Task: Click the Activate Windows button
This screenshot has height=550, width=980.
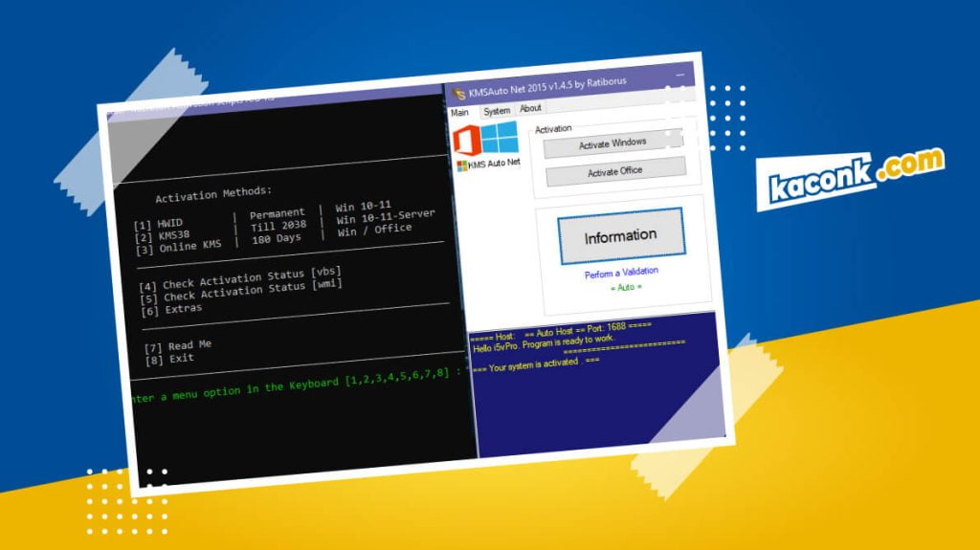Action: [x=612, y=143]
